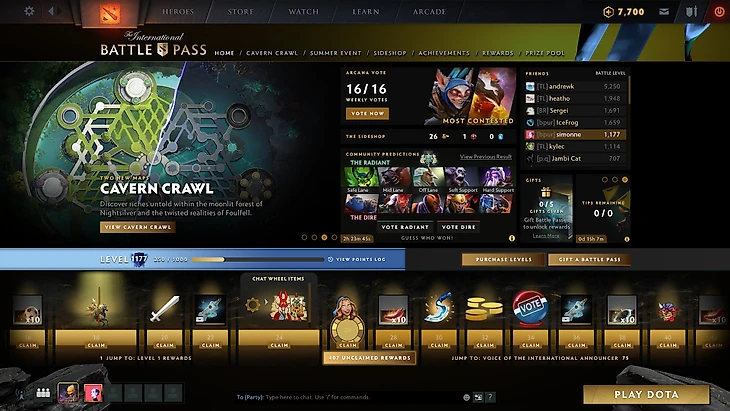The image size is (730, 411).
Task: Click the Vote Now button
Action: pos(367,113)
